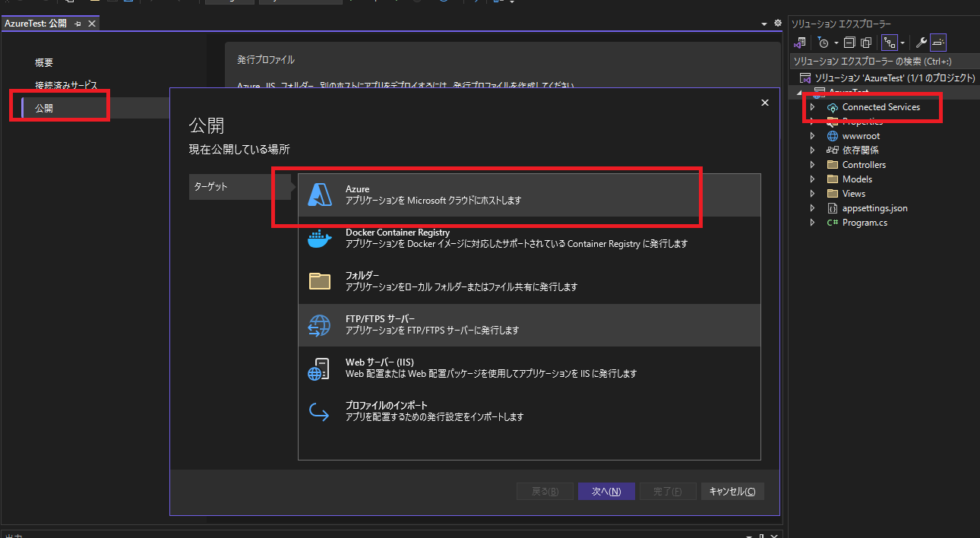Click the show all files stacked-pages icon

point(866,43)
